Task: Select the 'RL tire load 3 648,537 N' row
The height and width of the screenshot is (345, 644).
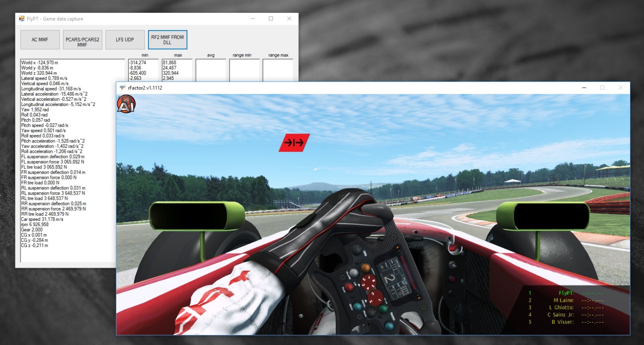Action: click(44, 199)
